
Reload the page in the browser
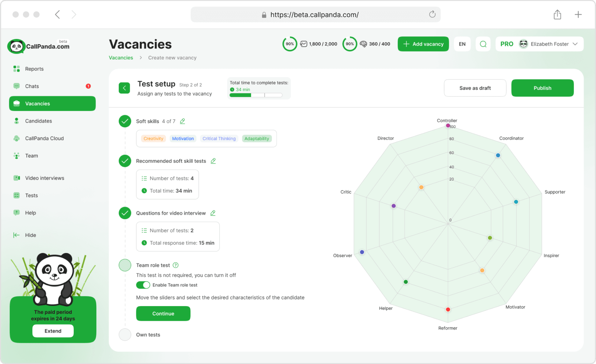tap(432, 14)
